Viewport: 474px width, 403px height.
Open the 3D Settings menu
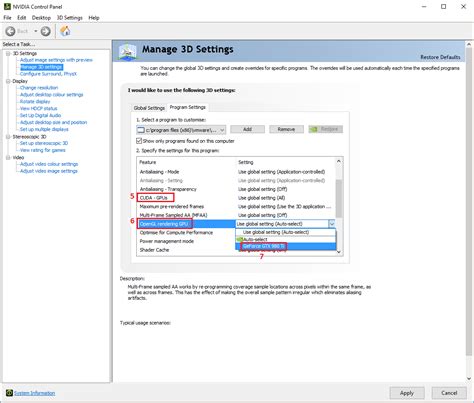70,18
